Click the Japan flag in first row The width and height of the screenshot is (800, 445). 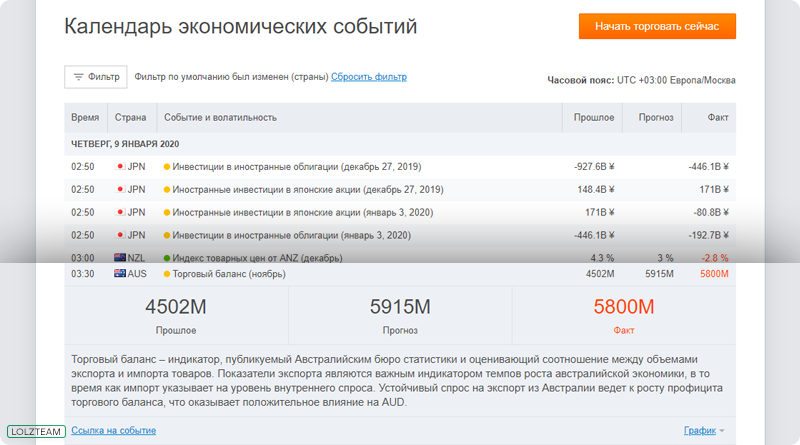point(120,166)
